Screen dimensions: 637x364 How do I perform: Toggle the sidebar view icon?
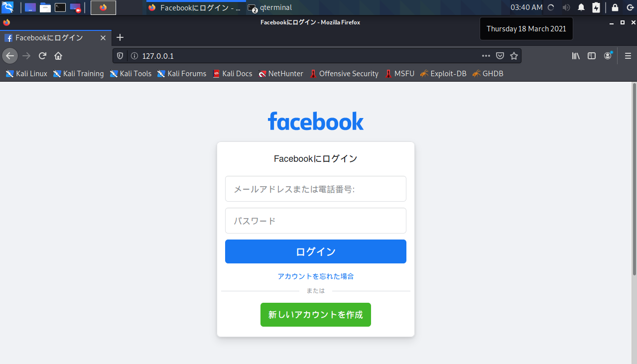coord(592,56)
